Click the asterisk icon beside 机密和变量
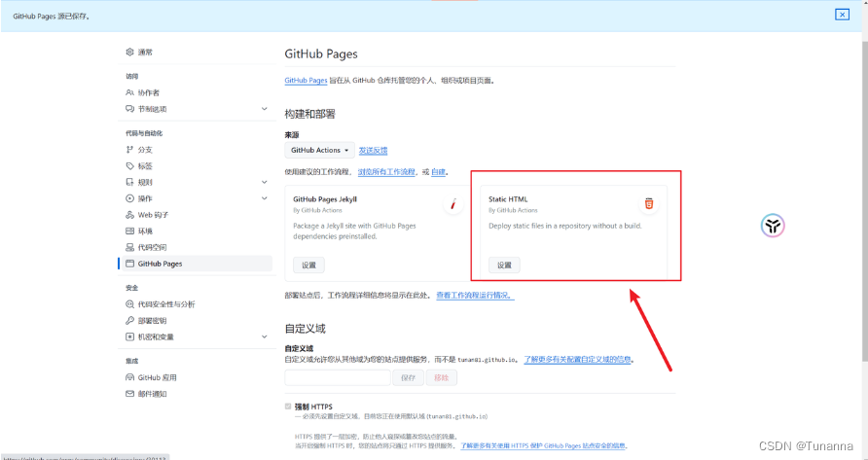The image size is (868, 460). pos(129,336)
